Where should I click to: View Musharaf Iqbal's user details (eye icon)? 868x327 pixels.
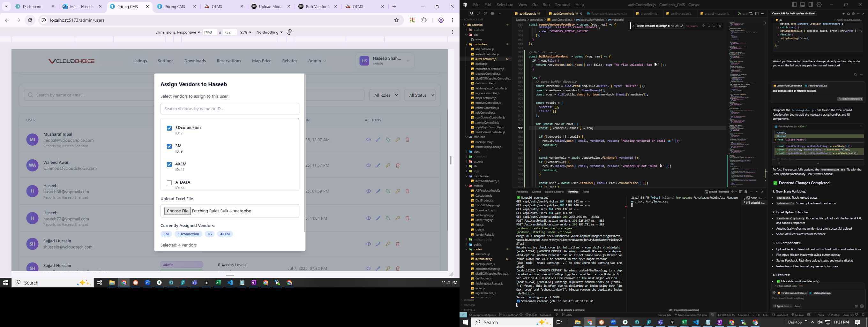[x=369, y=140]
